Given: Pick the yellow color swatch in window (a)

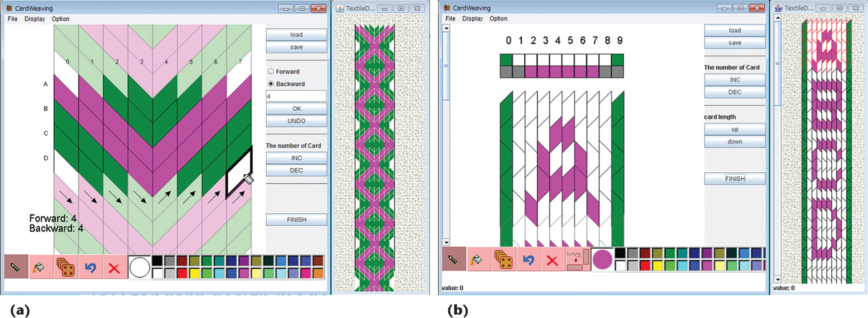Looking at the screenshot, I should [194, 273].
